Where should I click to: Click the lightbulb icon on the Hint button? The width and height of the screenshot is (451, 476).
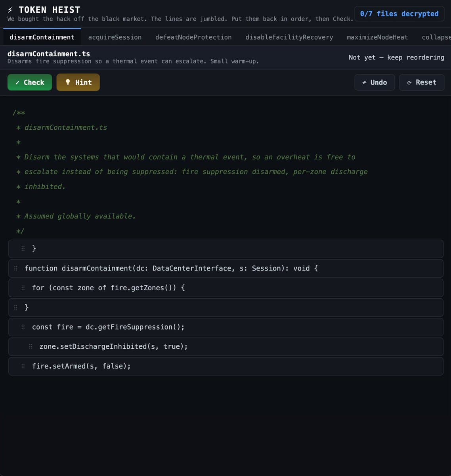click(68, 82)
